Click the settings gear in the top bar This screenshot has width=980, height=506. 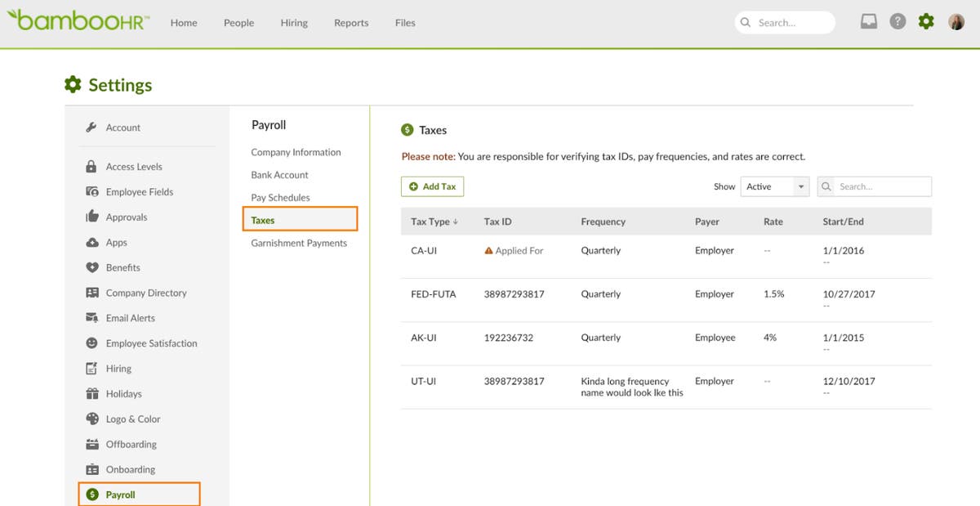point(926,21)
